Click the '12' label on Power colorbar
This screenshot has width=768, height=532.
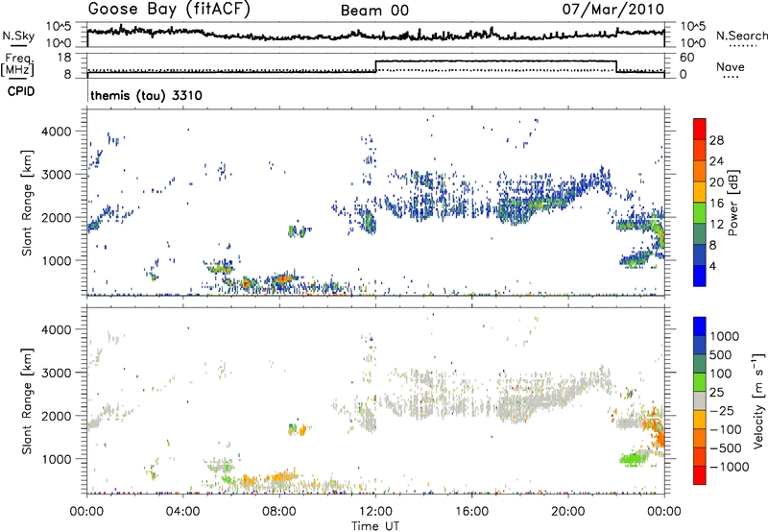click(716, 225)
